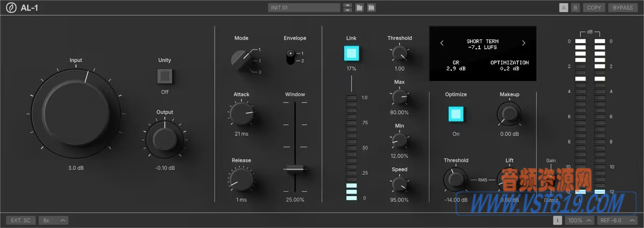Image resolution: width=644 pixels, height=228 pixels.
Task: Click the On label under Optimize
Action: click(456, 134)
